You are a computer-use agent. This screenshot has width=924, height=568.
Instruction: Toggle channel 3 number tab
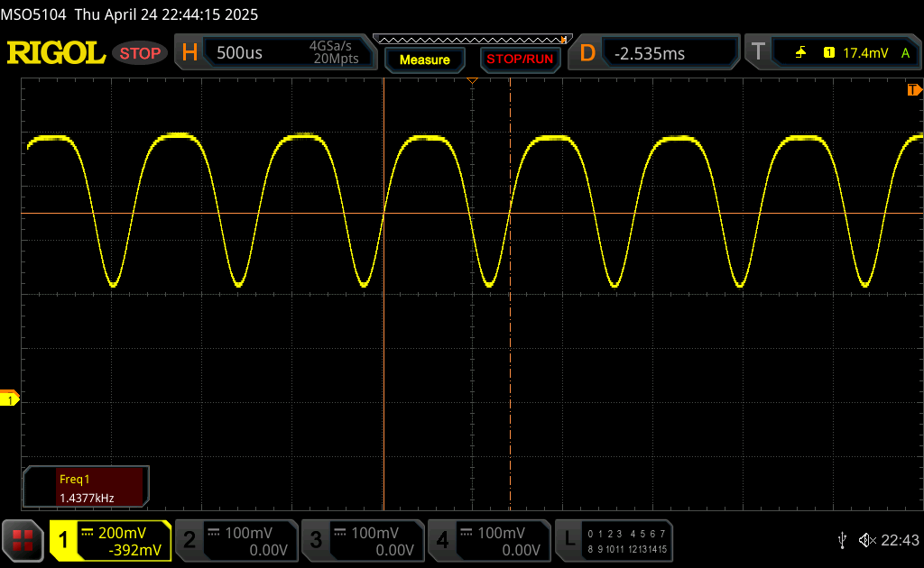pos(316,540)
